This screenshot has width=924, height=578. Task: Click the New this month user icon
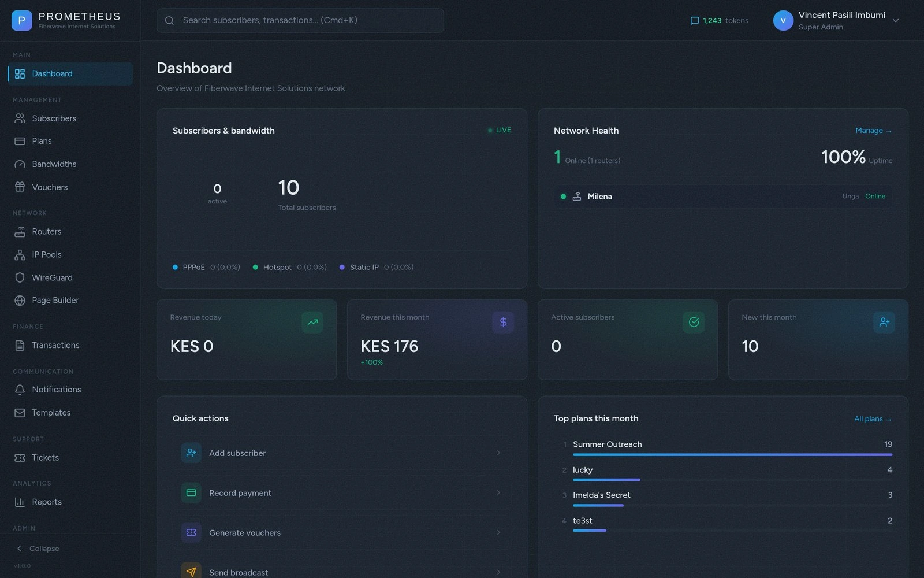[884, 322]
